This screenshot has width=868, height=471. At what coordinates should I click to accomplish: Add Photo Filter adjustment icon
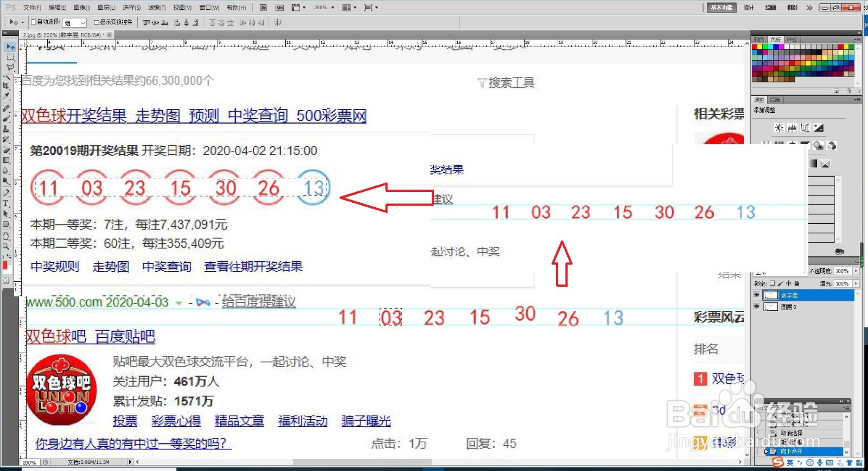(x=818, y=145)
